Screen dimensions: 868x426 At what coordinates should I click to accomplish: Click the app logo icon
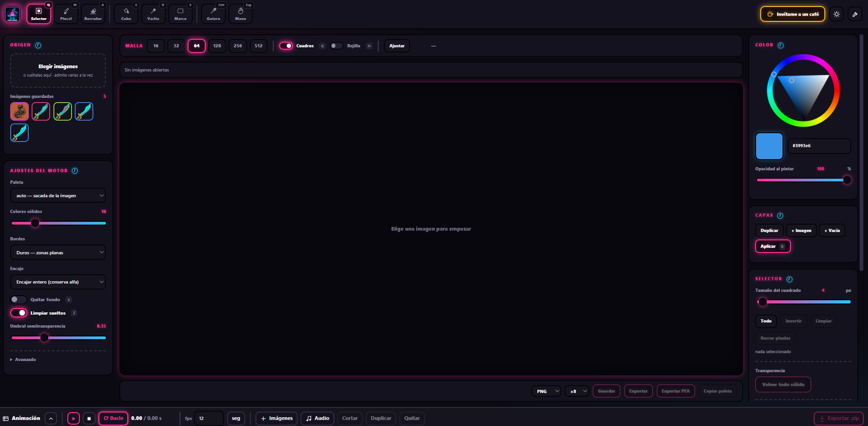[13, 14]
